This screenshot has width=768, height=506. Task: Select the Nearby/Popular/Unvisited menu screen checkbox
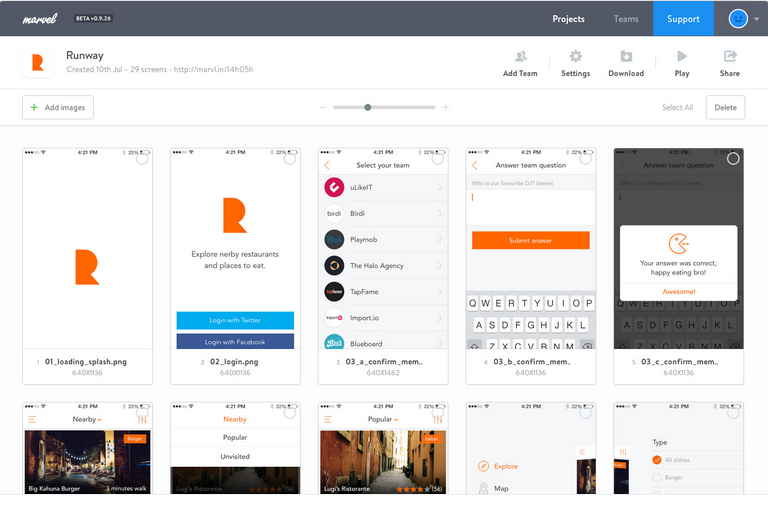coord(290,412)
